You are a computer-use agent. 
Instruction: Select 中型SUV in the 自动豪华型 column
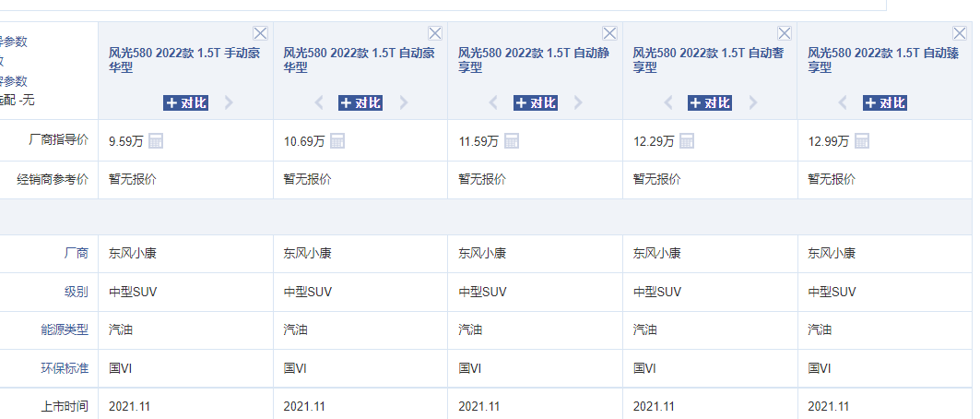(308, 292)
